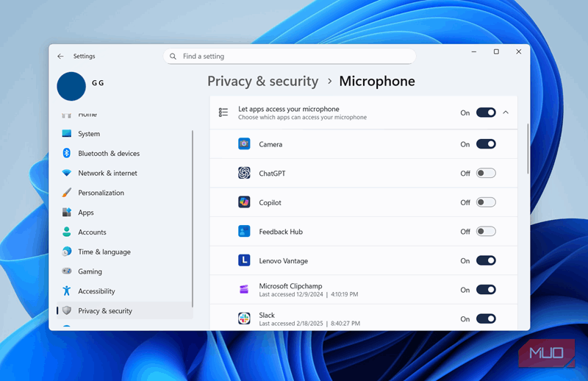Click the Slack app icon
Screen dimensions: 588x381
tap(244, 318)
